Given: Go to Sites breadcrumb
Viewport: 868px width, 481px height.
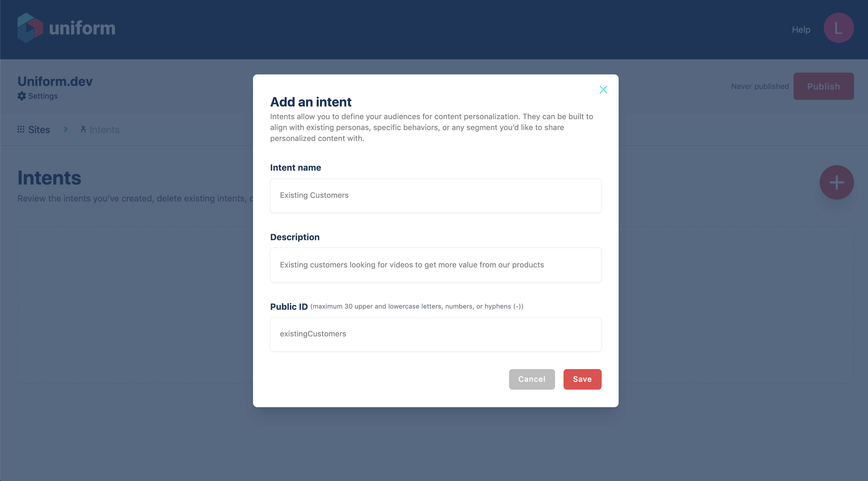Looking at the screenshot, I should (x=39, y=130).
